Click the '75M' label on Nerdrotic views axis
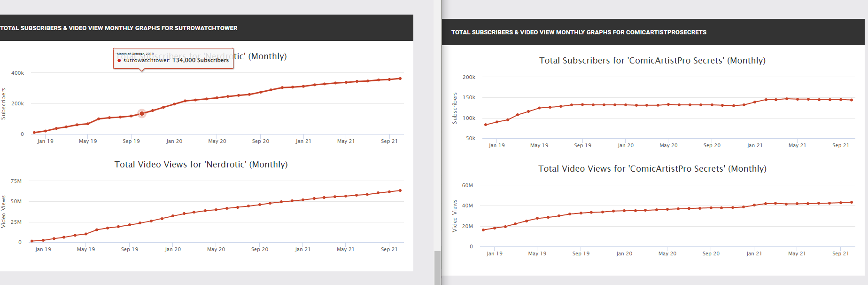 point(16,182)
